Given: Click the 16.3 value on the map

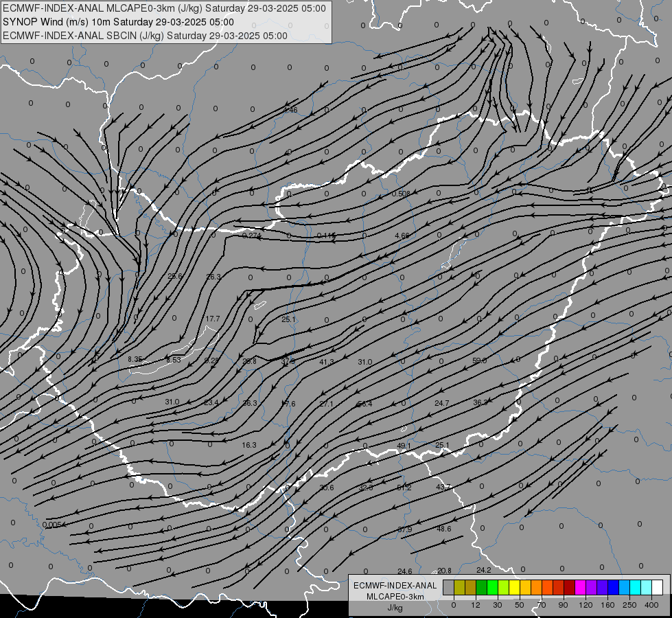Looking at the screenshot, I should (x=249, y=445).
